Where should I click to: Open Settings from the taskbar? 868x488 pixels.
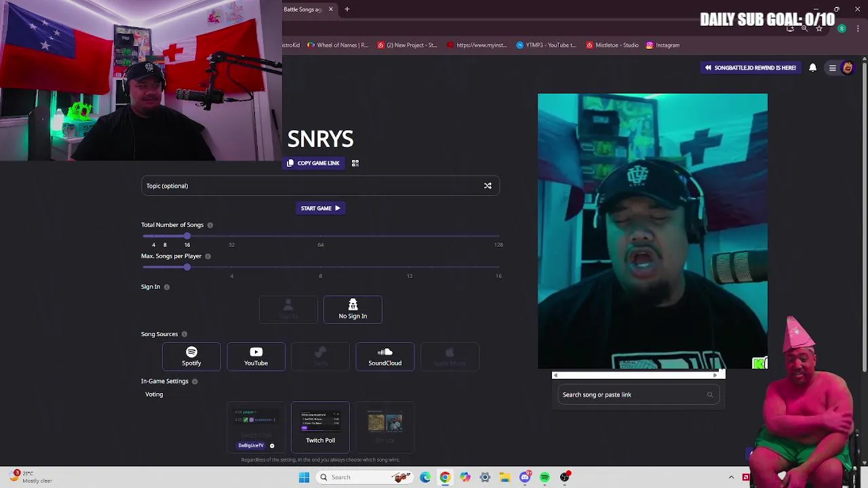[485, 477]
